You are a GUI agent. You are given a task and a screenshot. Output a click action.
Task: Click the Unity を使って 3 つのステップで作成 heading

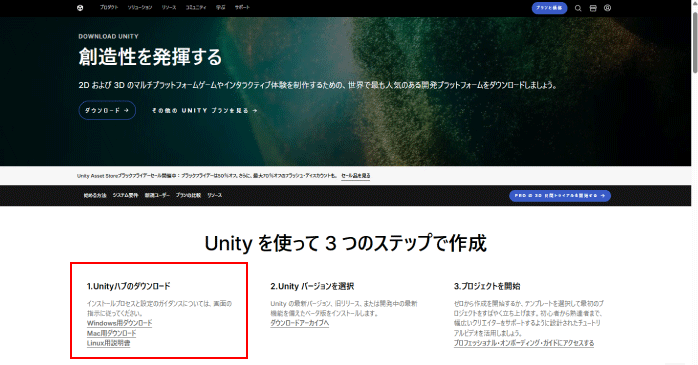click(345, 243)
